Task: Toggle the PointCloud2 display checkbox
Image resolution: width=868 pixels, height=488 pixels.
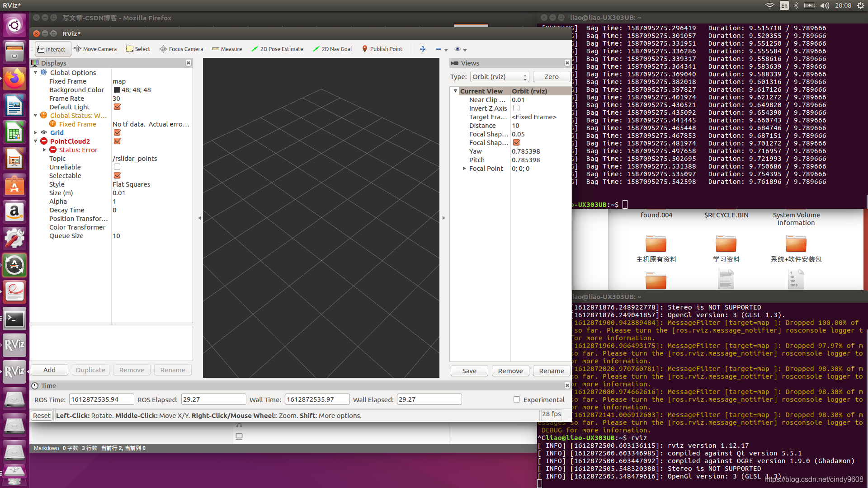Action: pyautogui.click(x=117, y=141)
